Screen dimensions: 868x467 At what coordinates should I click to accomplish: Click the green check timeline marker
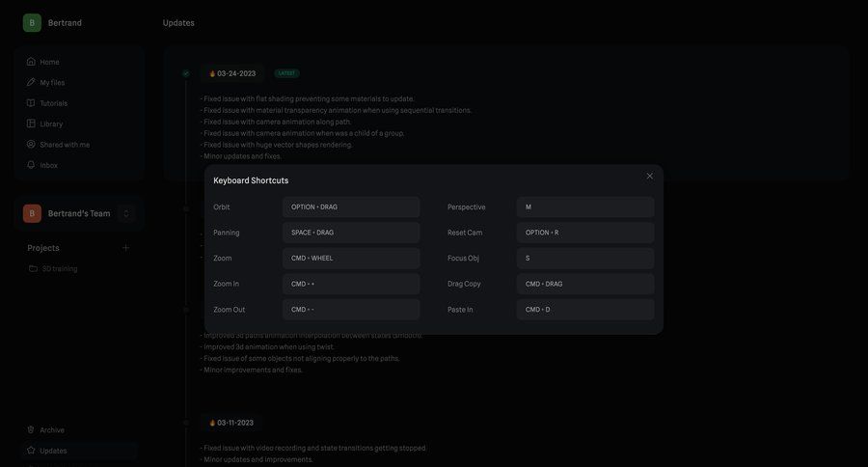coord(186,73)
